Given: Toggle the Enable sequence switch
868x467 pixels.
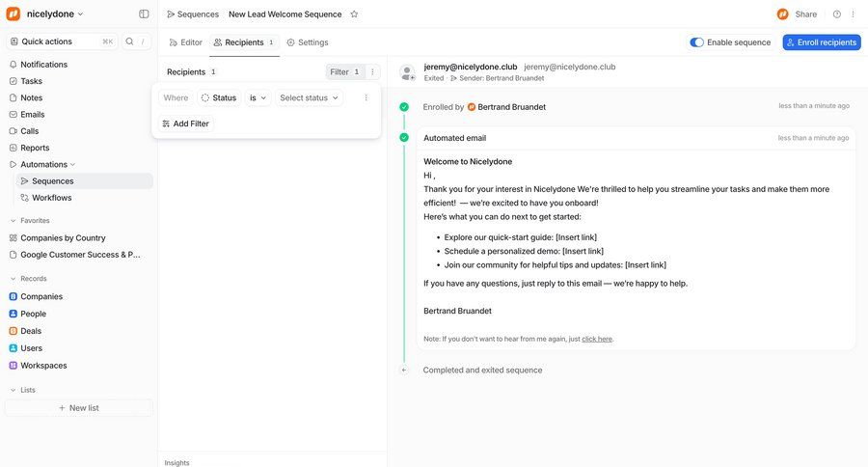Looking at the screenshot, I should pyautogui.click(x=696, y=42).
